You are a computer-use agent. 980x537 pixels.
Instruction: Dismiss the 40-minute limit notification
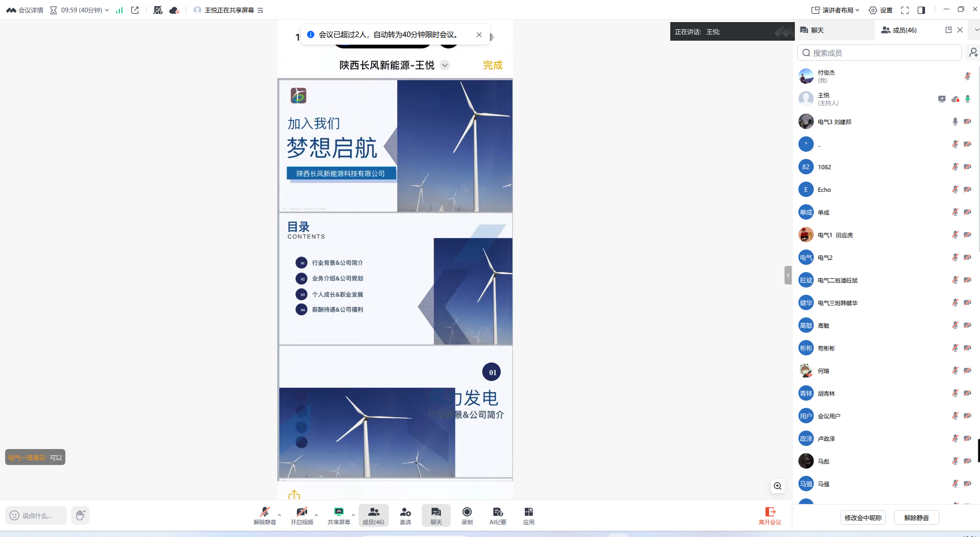(479, 34)
